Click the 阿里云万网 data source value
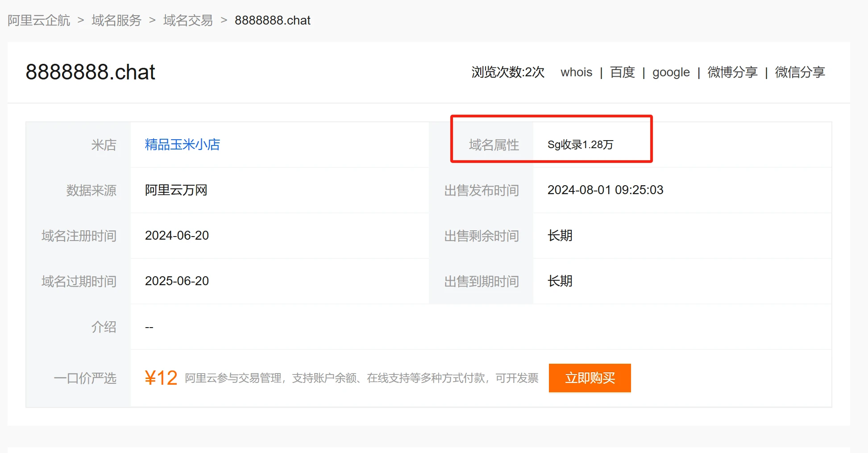Viewport: 868px width, 453px height. (x=176, y=190)
